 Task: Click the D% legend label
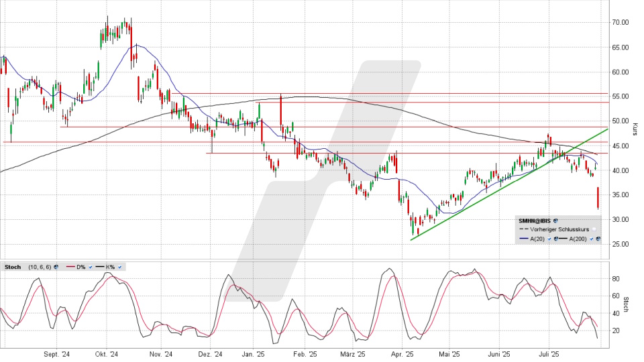click(81, 267)
